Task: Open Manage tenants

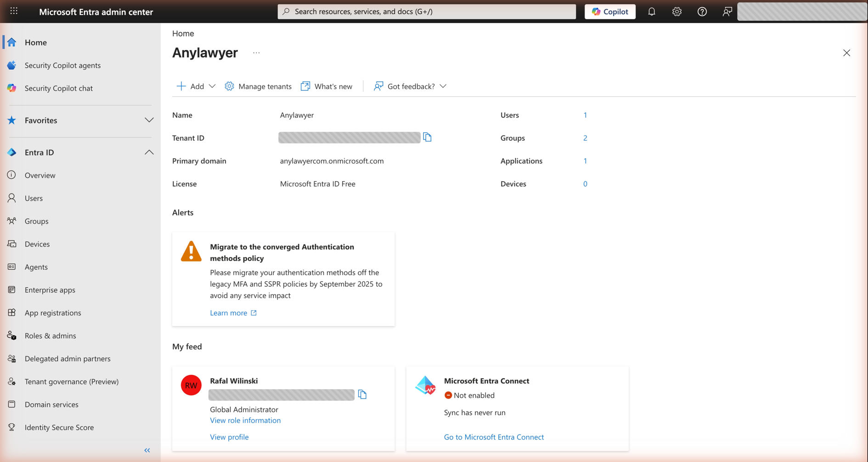Action: (258, 86)
